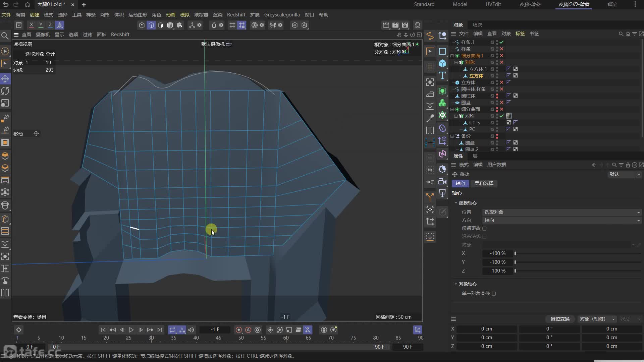Select the Rotate tool in left toolbar
Viewport: 644px width, 362px height.
pos(5,91)
